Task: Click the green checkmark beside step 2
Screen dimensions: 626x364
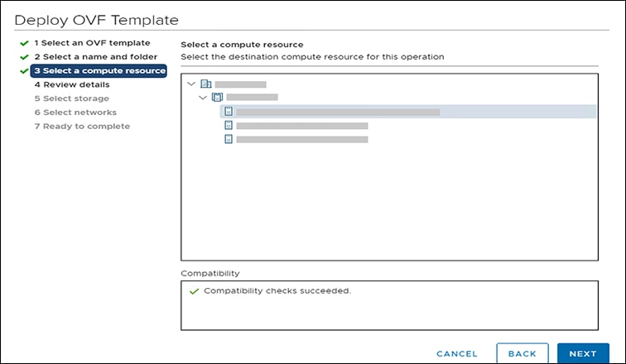Action: [24, 57]
